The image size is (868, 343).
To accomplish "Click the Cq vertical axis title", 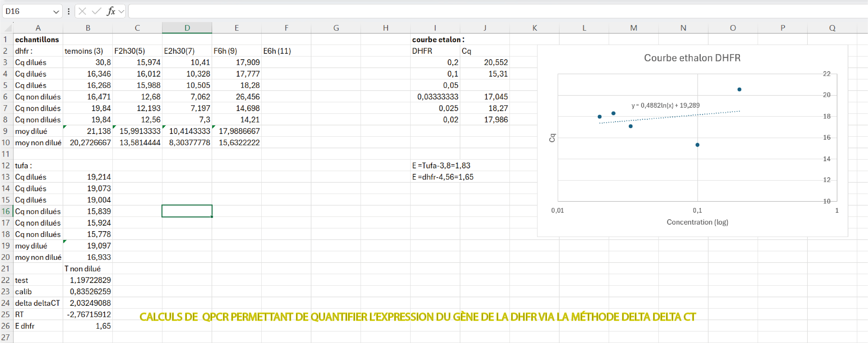I will pos(552,138).
